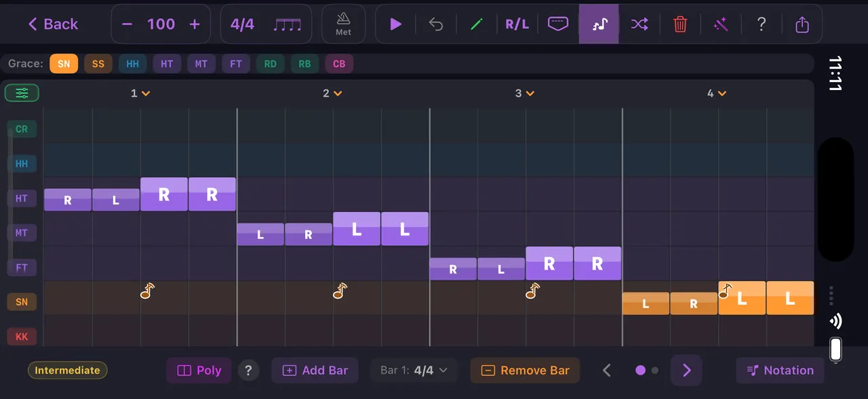Play the drum pattern
Screen dimensions: 868x399
click(x=396, y=24)
